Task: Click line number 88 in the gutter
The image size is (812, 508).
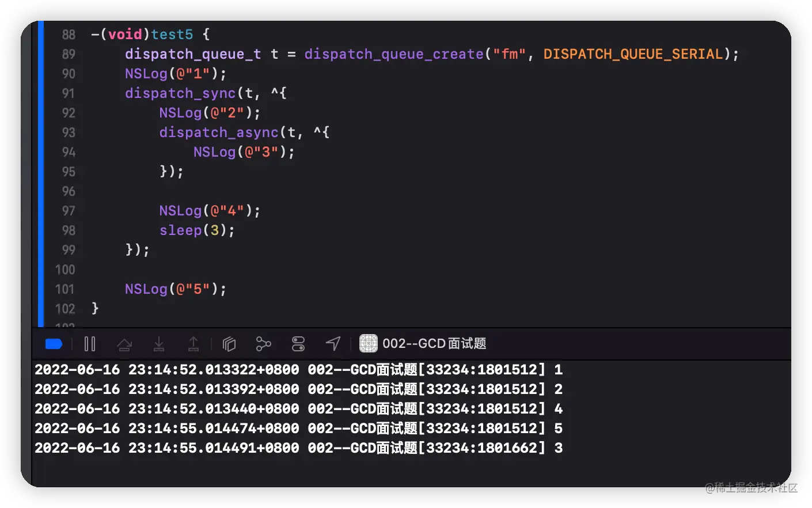Action: pyautogui.click(x=69, y=35)
